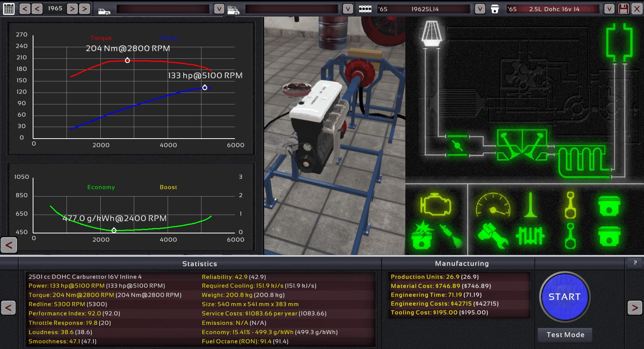
Task: Open the upper connecting rod icon
Action: point(570,205)
